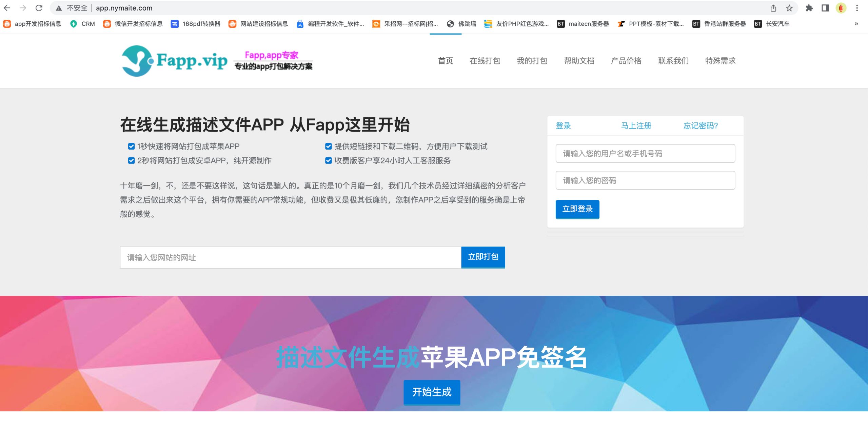The height and width of the screenshot is (429, 868).
Task: Click the address bar URL
Action: point(124,8)
